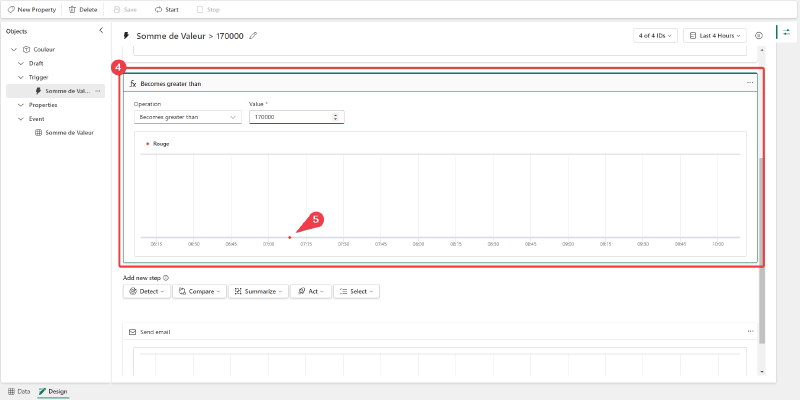Click info icon next to Add new step

point(166,278)
